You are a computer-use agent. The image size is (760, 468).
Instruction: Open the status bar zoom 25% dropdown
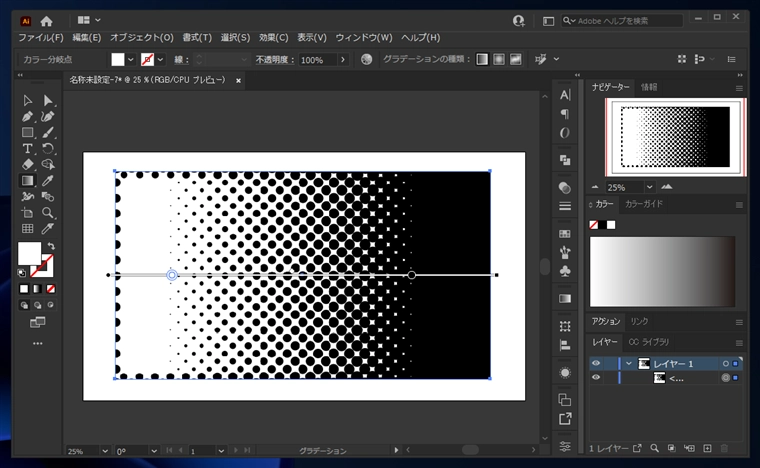[105, 451]
